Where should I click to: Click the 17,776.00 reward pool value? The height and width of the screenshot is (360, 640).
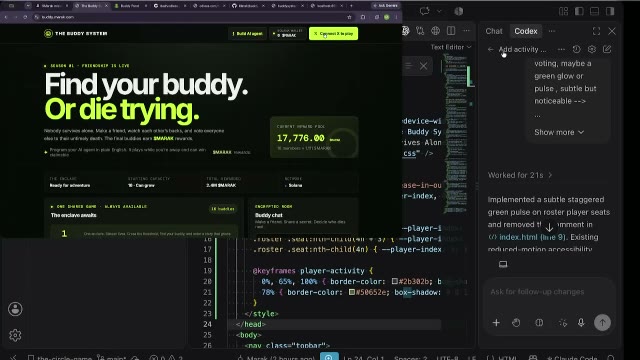300,138
